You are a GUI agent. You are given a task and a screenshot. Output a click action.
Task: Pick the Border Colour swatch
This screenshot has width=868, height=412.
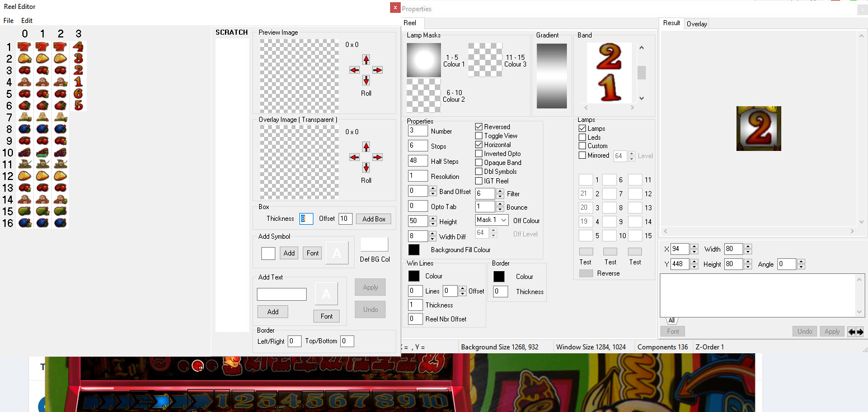point(499,276)
